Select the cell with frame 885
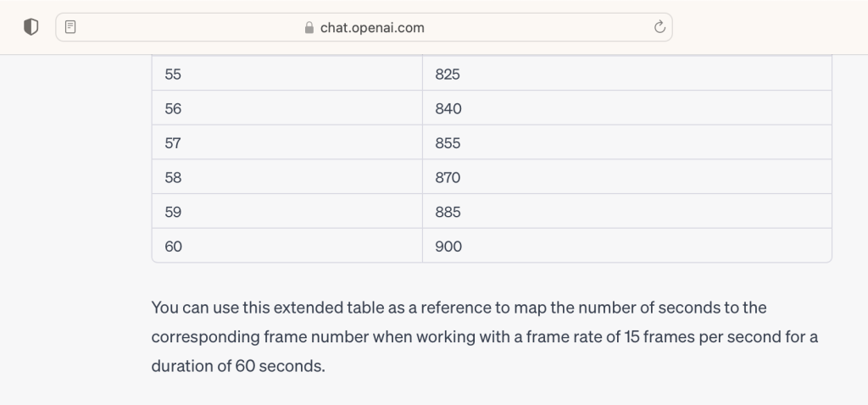This screenshot has height=405, width=868. point(626,211)
